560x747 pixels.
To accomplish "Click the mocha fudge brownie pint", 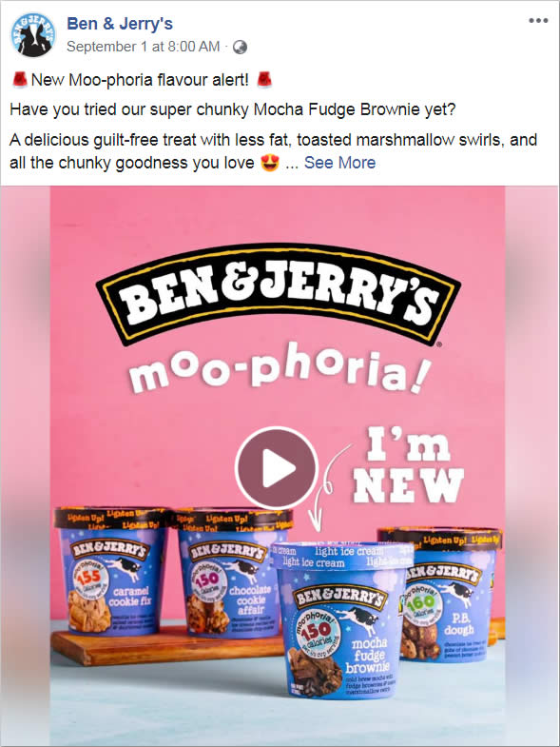I will tap(342, 620).
